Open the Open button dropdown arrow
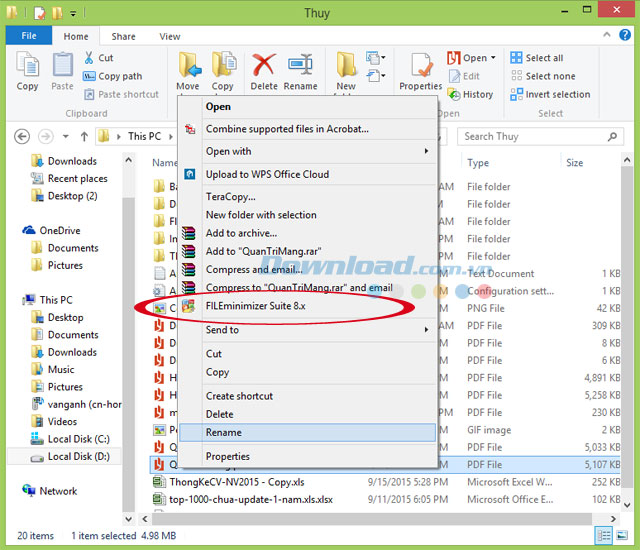640x550 pixels. pyautogui.click(x=493, y=58)
